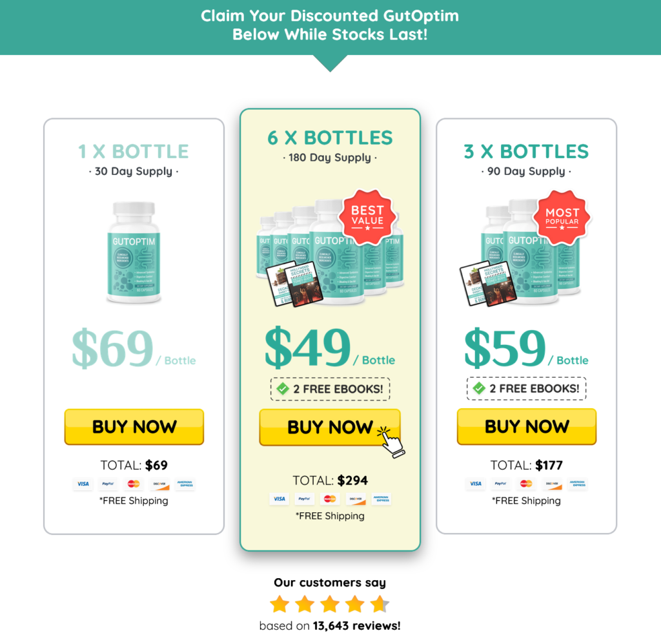This screenshot has width=661, height=644.
Task: Click BUY NOW for the 1 bottle package
Action: click(134, 427)
